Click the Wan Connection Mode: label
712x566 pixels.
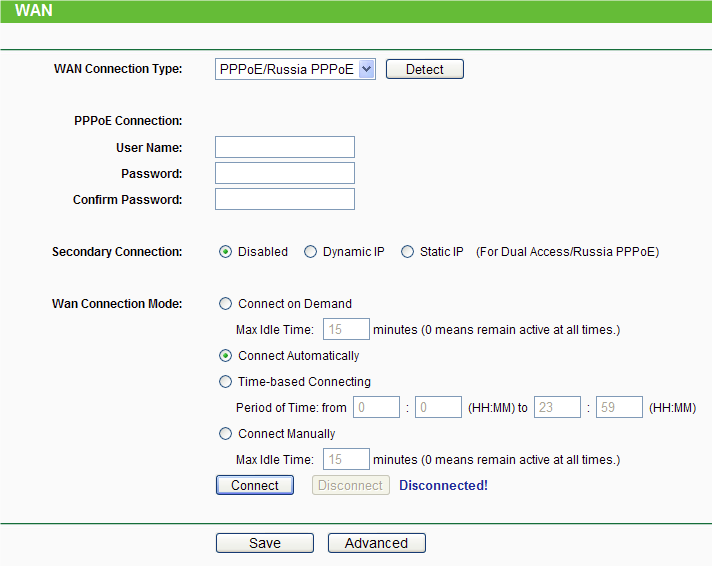[x=117, y=303]
